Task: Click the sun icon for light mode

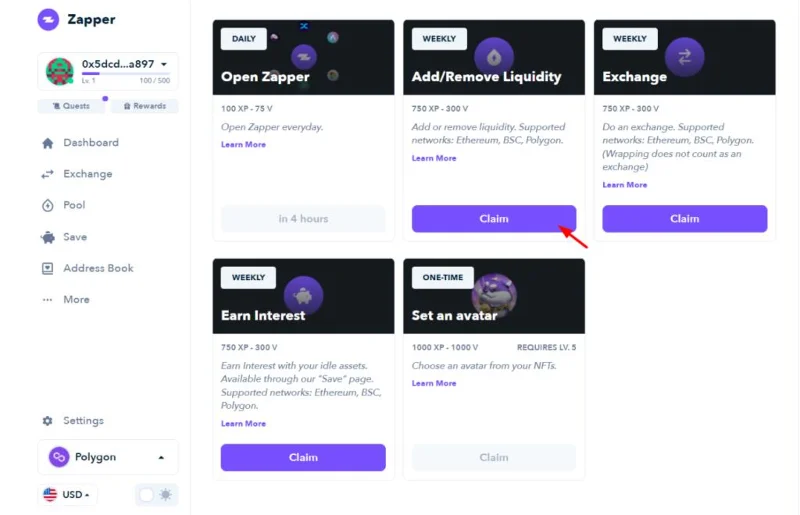Action: click(166, 495)
